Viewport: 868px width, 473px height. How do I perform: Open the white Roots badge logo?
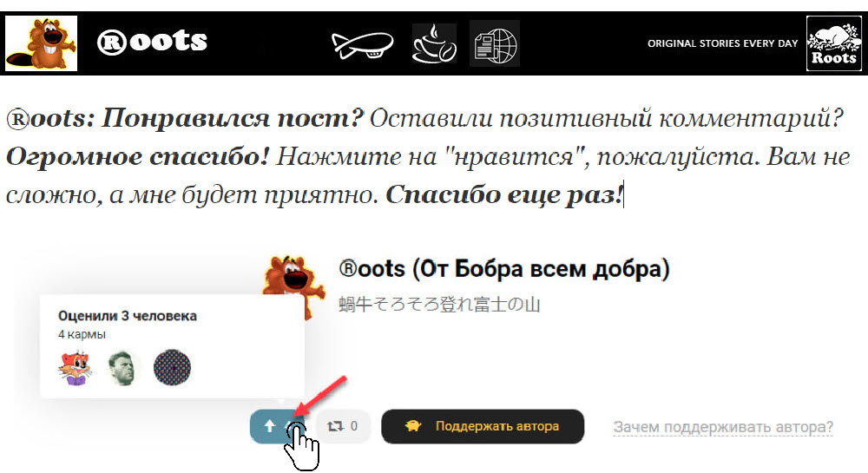pyautogui.click(x=833, y=43)
